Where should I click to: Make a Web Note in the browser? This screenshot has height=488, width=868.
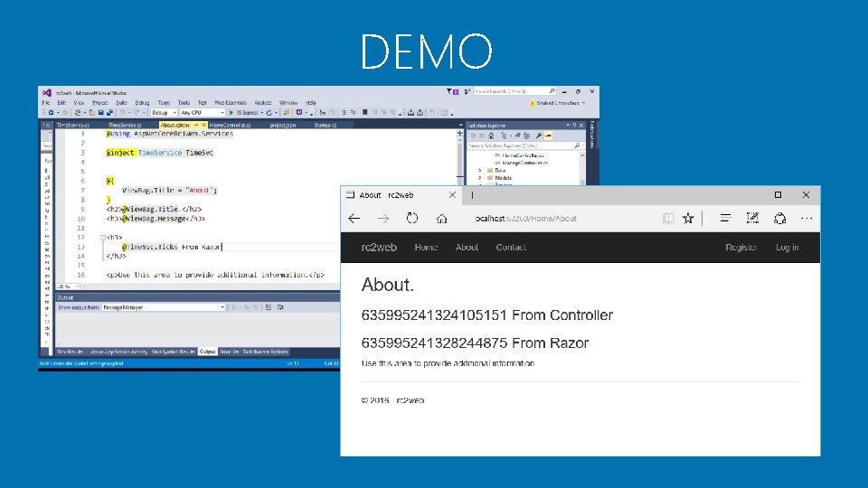(752, 218)
